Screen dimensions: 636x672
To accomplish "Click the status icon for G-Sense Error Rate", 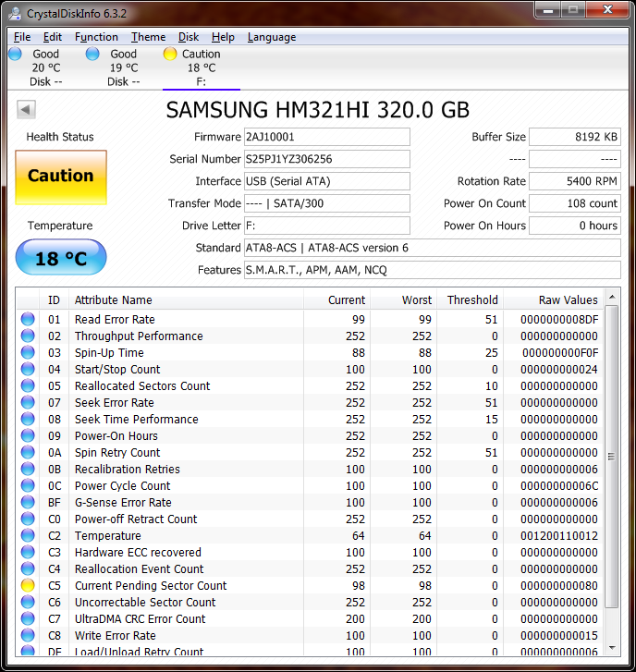I will point(28,502).
